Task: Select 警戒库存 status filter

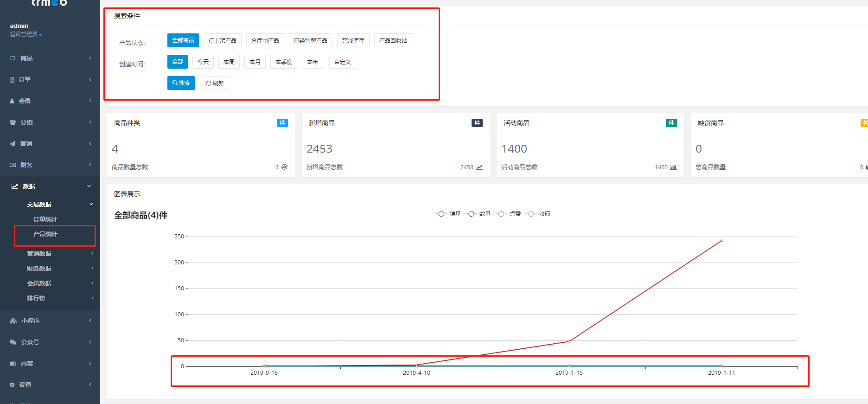Action: point(353,41)
